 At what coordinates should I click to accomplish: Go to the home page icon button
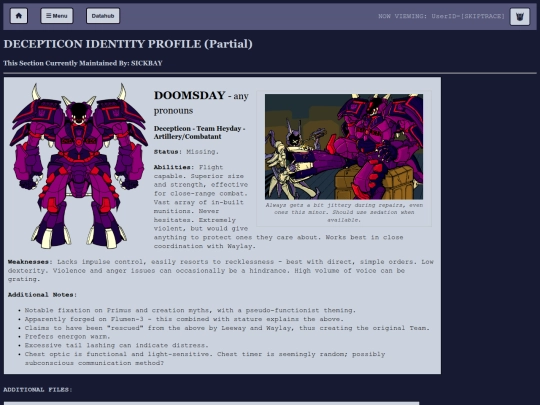coord(19,16)
